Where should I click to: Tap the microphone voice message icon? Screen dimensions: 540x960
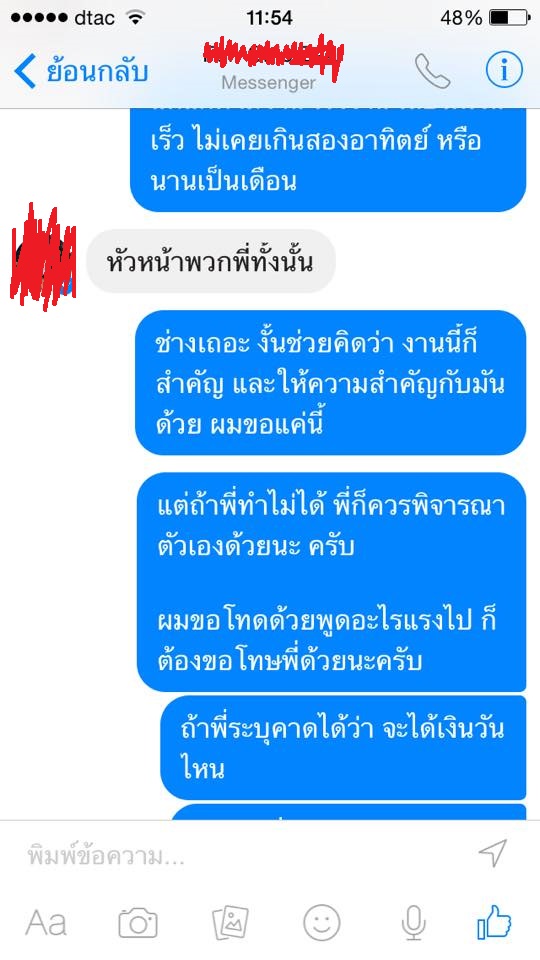click(x=414, y=923)
